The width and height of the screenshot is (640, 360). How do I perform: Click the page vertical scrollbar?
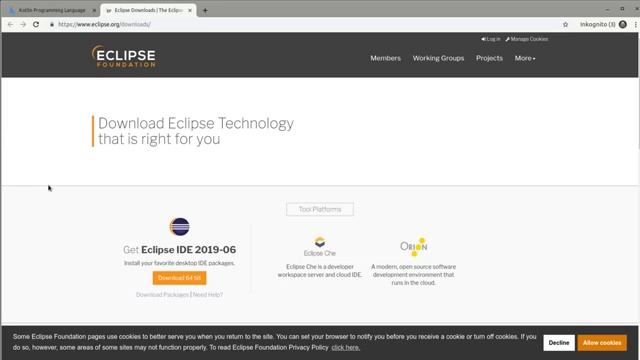point(639,90)
